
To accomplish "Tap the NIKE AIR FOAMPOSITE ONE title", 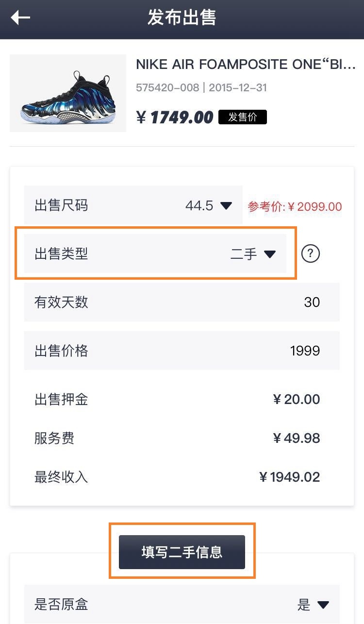I will (246, 65).
